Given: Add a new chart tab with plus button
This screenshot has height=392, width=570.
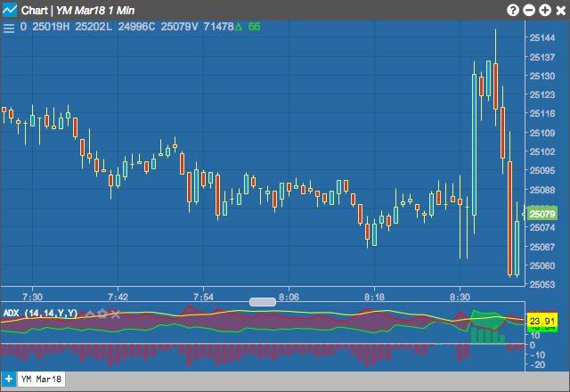Looking at the screenshot, I should pyautogui.click(x=9, y=379).
